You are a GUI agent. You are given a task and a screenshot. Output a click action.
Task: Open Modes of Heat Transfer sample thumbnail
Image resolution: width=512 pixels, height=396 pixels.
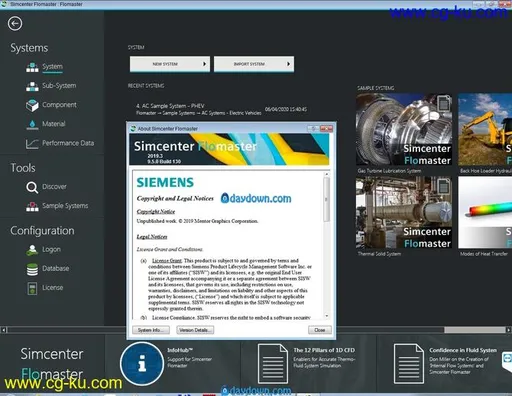[485, 212]
